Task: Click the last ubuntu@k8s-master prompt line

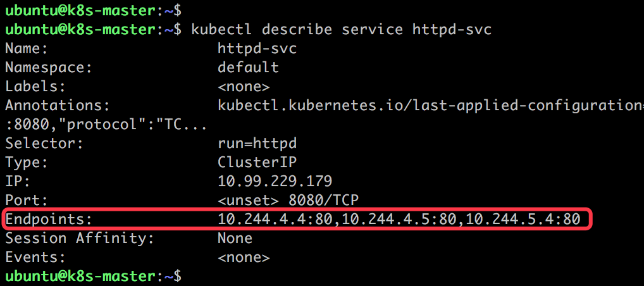Action: pyautogui.click(x=93, y=277)
